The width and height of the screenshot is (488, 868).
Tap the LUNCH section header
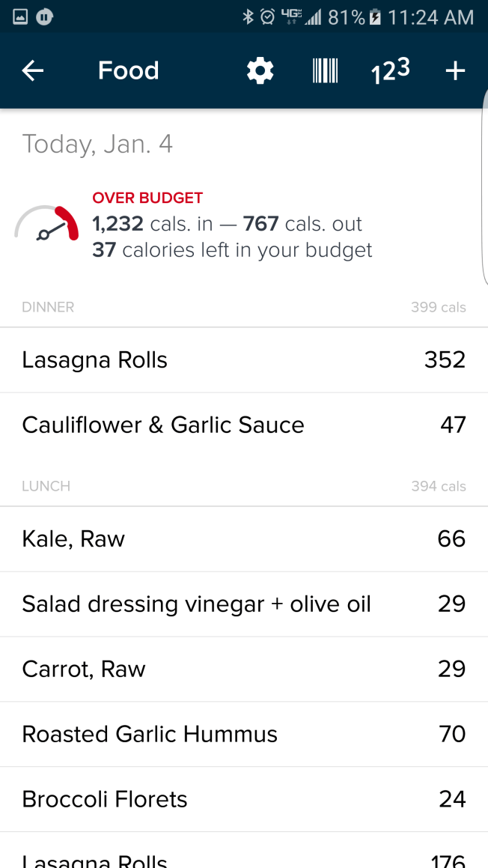[x=46, y=486]
